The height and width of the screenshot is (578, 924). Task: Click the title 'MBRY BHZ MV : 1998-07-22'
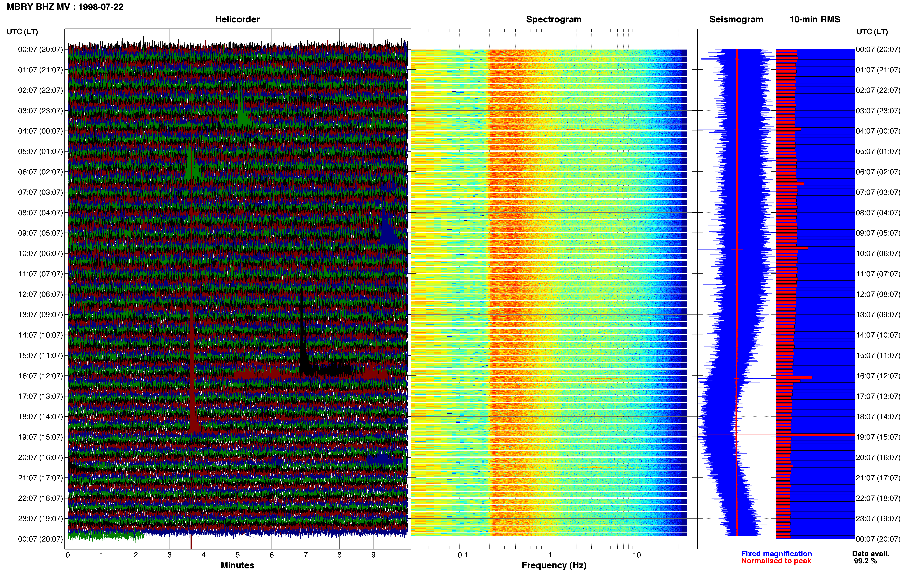coord(65,7)
